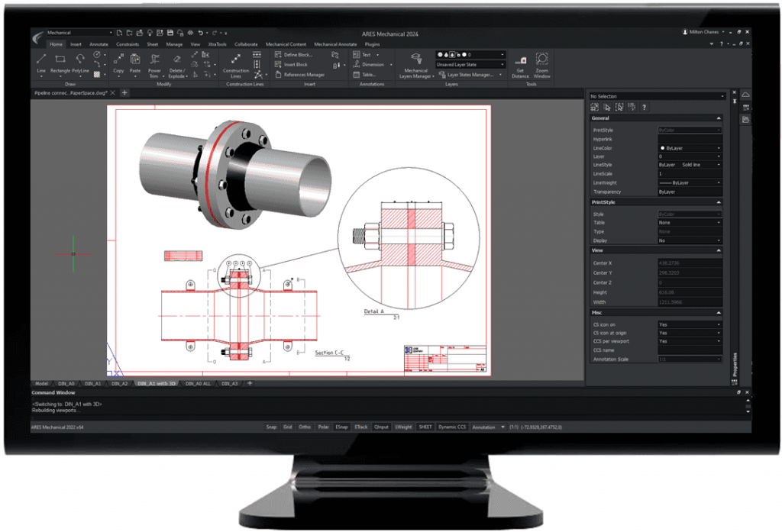782x532 pixels.
Task: Click the Power Trim tool
Action: 155,63
